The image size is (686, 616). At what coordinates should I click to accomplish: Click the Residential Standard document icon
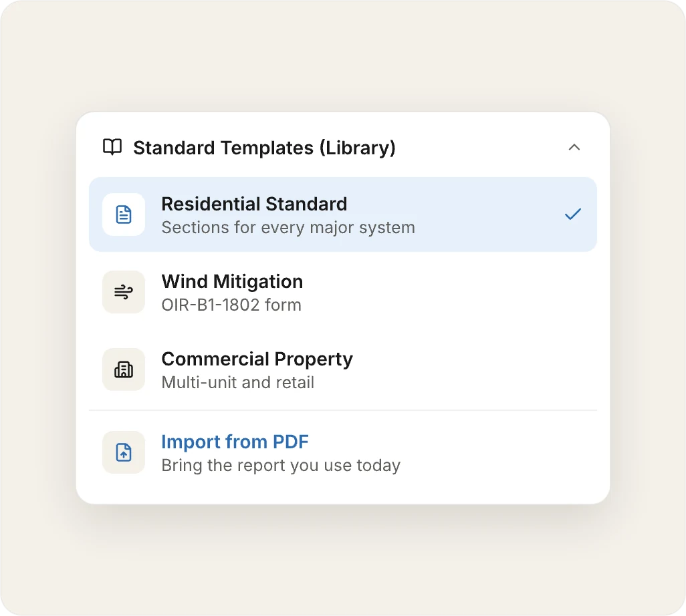(x=124, y=214)
